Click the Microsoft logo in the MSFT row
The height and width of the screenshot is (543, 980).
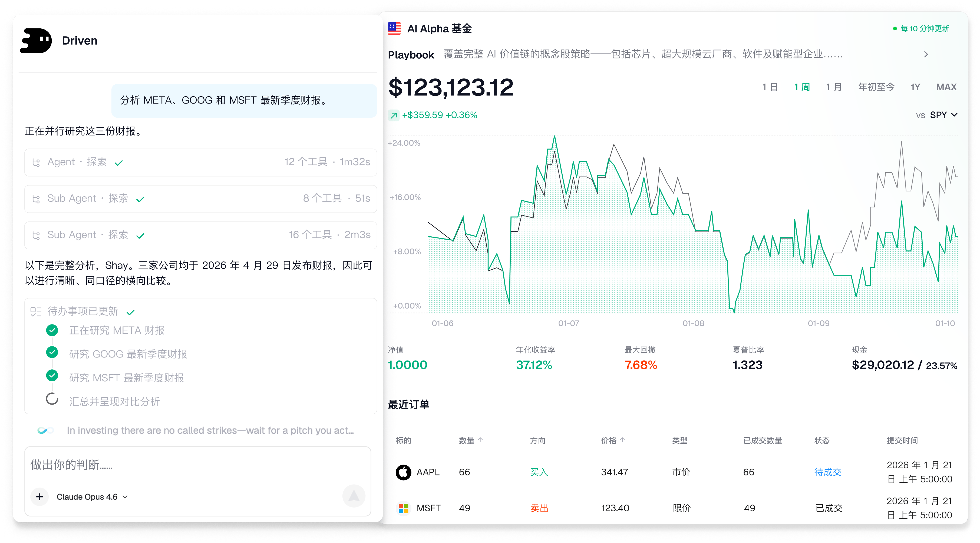(403, 508)
